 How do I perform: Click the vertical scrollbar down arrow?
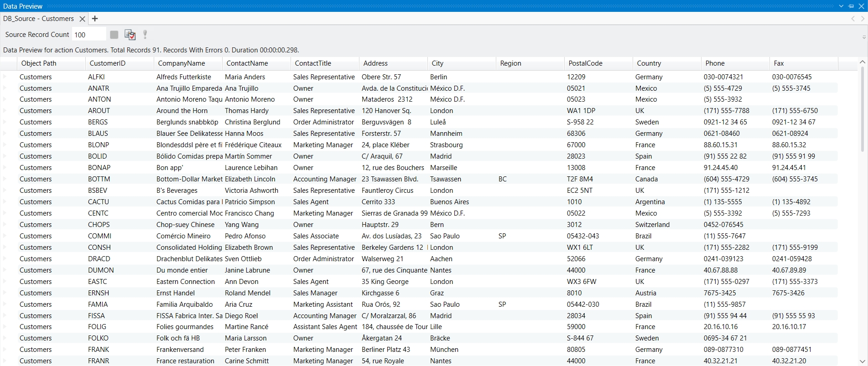coord(862,361)
